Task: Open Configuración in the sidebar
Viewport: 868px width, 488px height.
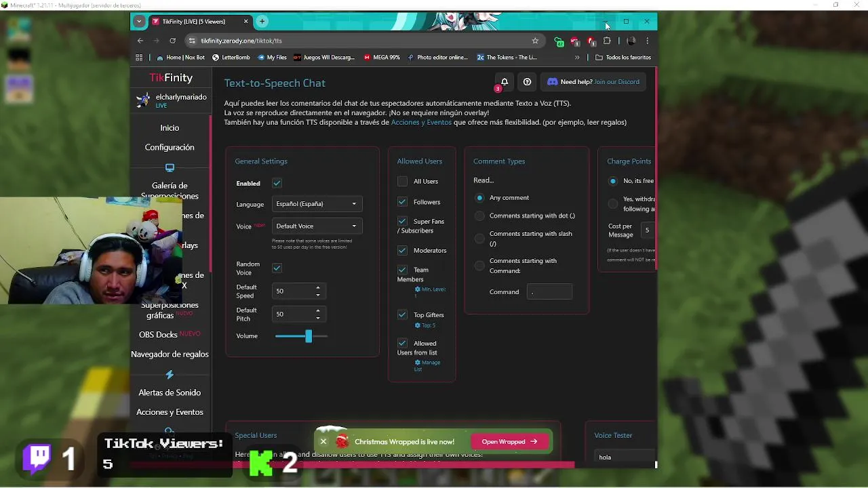Action: [170, 147]
